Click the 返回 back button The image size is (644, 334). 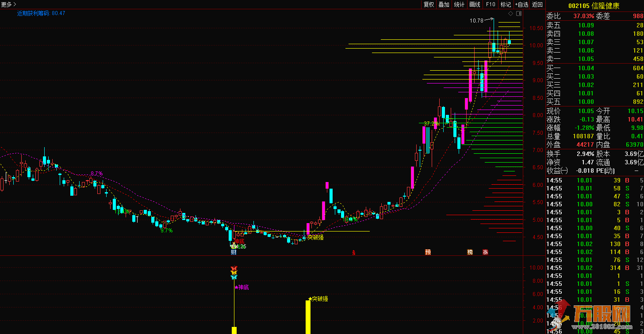click(537, 4)
